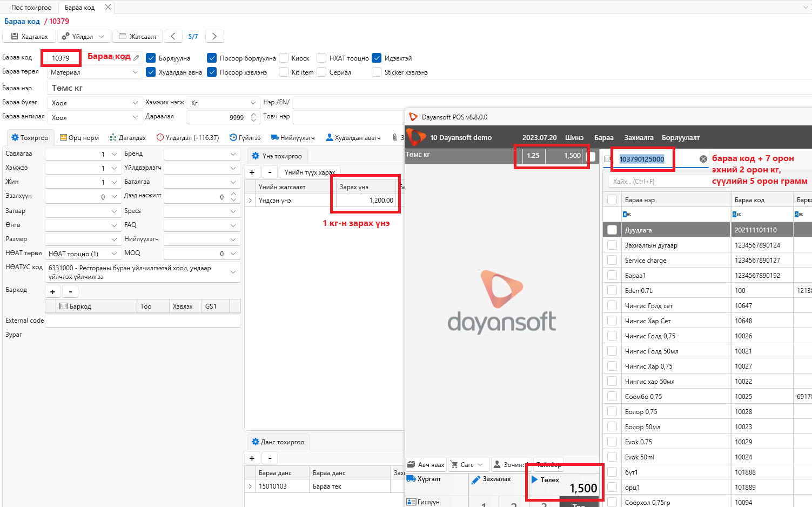Click the Бараа код breadcrumb link

pyautogui.click(x=22, y=21)
